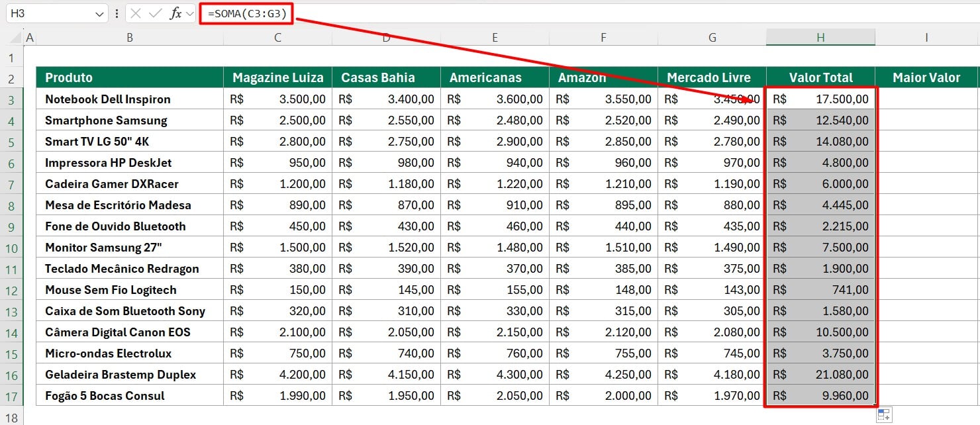Click the total cell showing 17.500,00
This screenshot has height=425, width=980.
tap(820, 99)
